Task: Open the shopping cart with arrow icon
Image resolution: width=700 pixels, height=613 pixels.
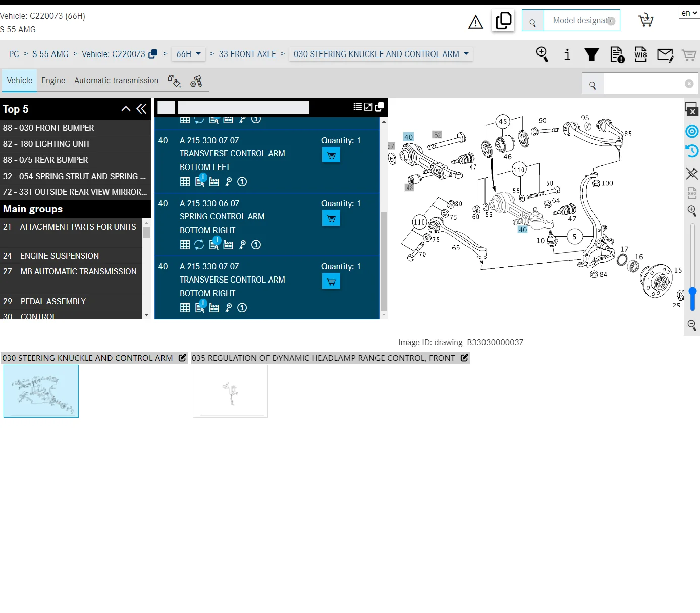Action: (646, 20)
